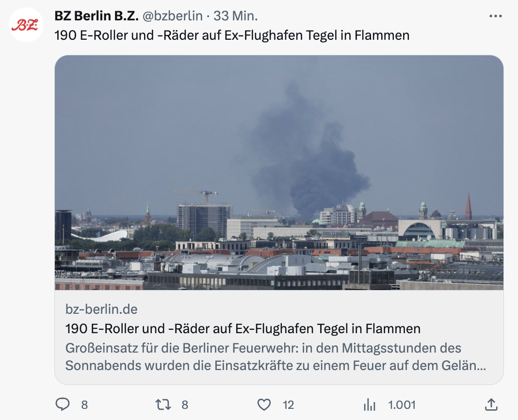Click the share upload icon

491,404
